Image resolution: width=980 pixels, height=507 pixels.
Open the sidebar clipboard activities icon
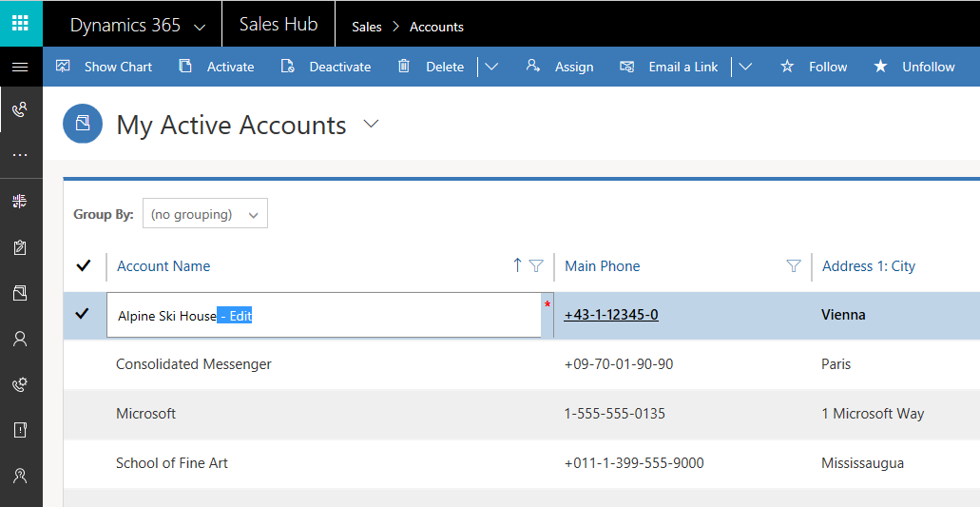20,247
